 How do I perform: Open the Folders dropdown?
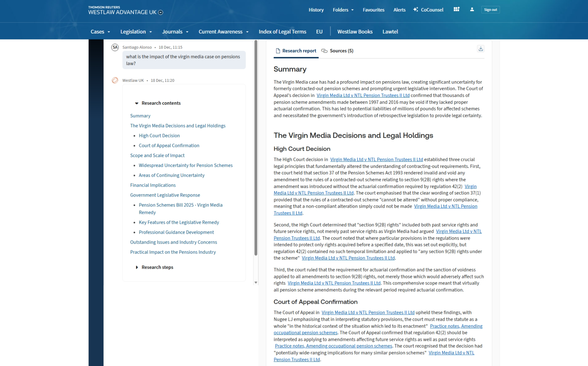click(x=343, y=10)
